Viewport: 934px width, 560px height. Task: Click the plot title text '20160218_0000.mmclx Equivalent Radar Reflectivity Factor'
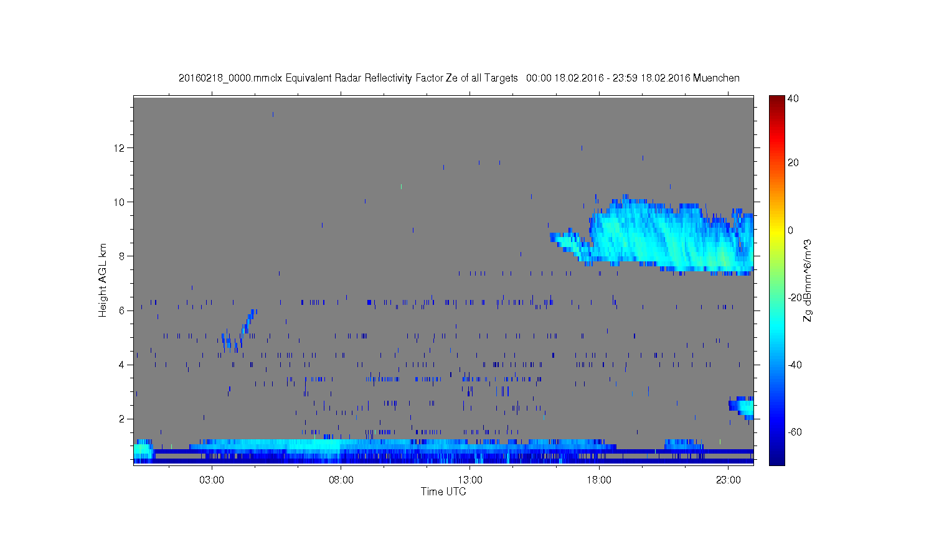311,78
